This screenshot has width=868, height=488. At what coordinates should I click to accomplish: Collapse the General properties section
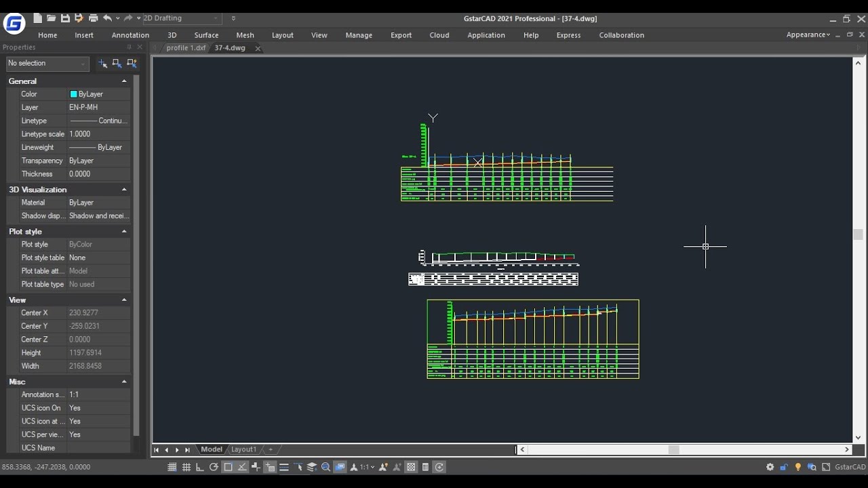click(124, 81)
